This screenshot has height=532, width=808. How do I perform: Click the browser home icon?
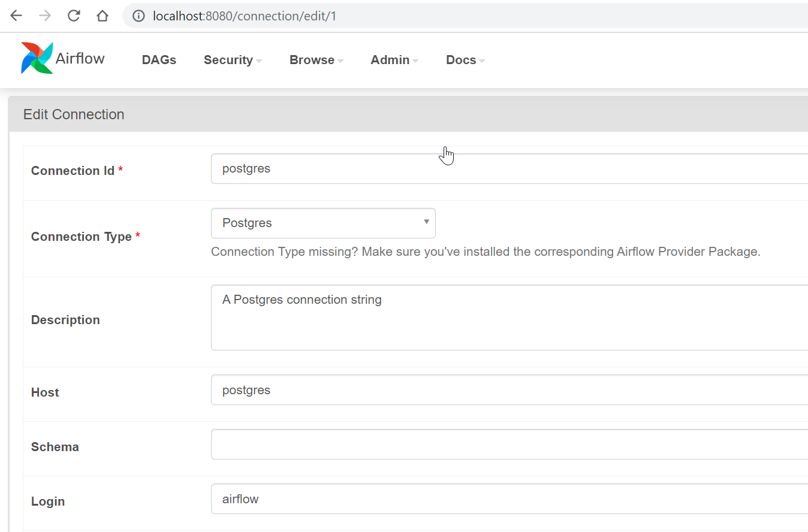tap(102, 15)
